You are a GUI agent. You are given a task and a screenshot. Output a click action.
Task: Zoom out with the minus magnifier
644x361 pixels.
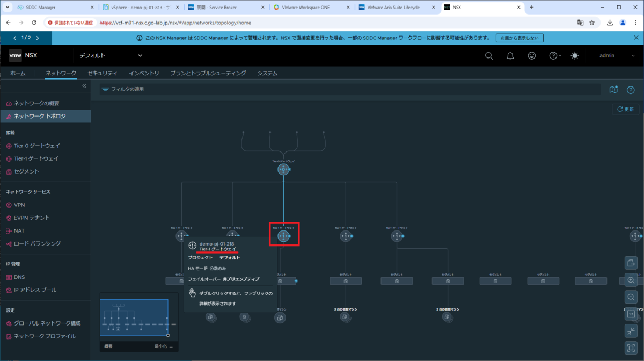click(x=631, y=297)
